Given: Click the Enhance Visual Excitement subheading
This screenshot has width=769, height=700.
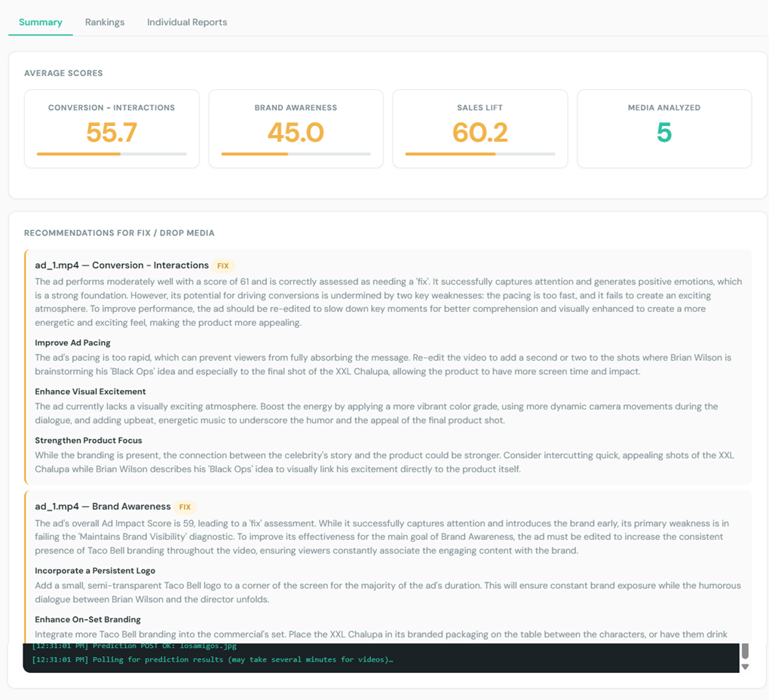Looking at the screenshot, I should (x=90, y=391).
